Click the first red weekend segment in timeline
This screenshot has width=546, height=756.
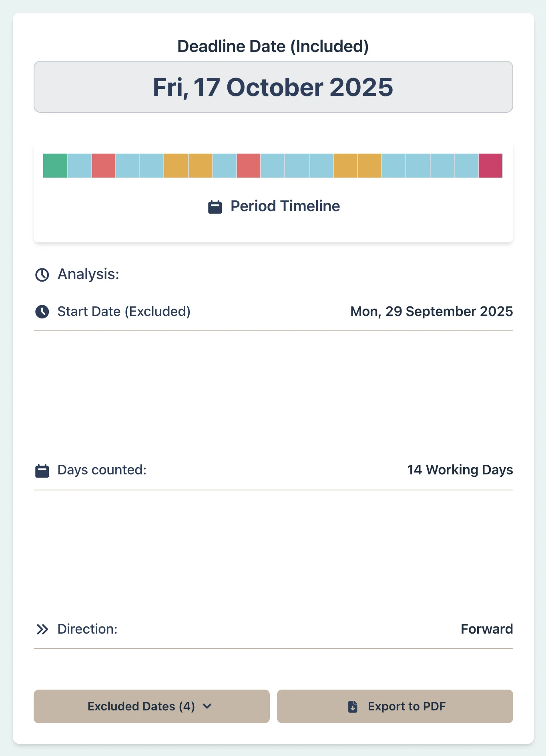[104, 166]
